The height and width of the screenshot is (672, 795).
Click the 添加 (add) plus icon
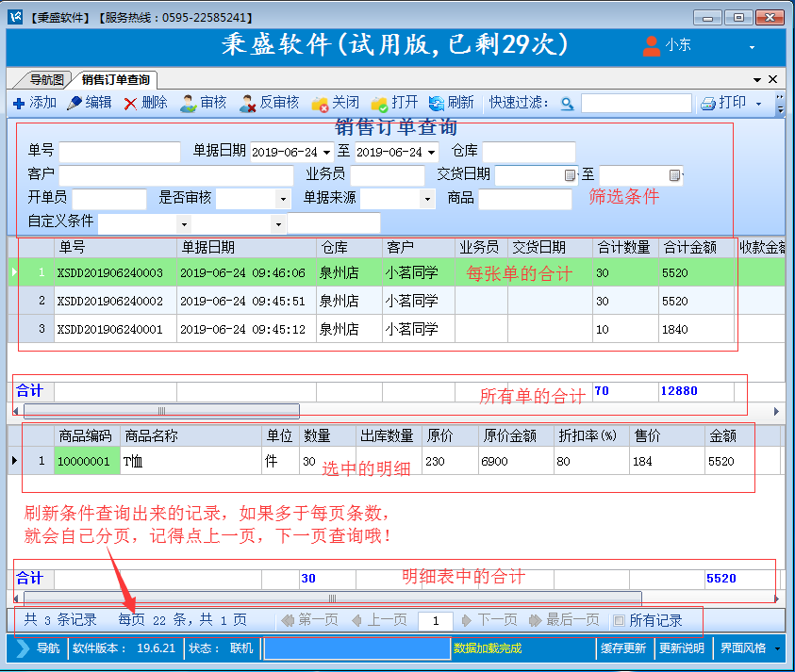pos(19,104)
